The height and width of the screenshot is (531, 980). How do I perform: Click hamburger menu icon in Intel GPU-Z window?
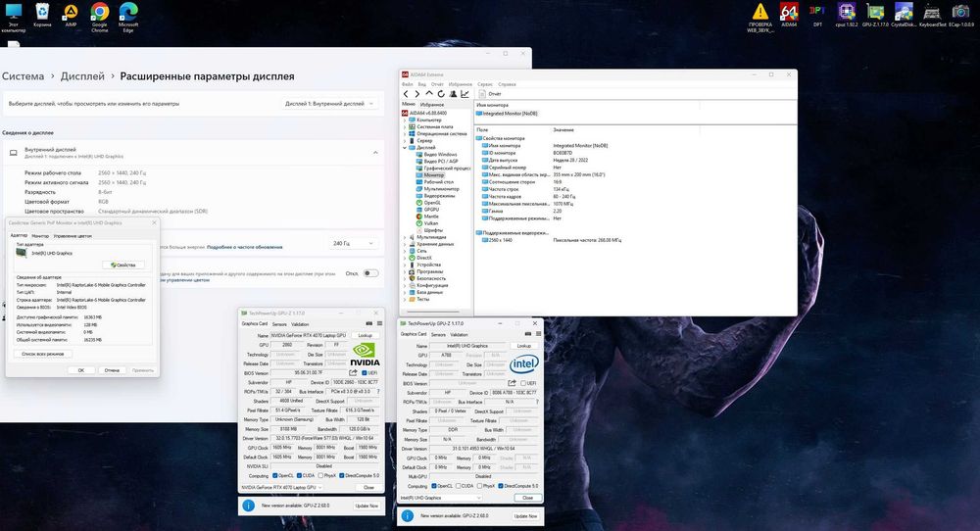tap(538, 334)
